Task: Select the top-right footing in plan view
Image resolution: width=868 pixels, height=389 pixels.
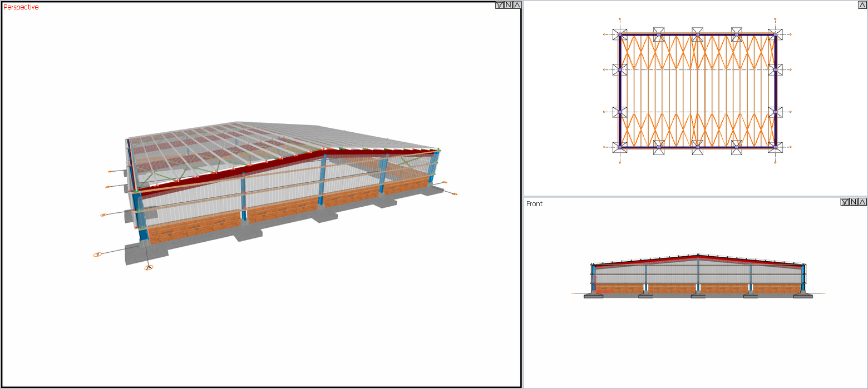Action: [x=776, y=34]
